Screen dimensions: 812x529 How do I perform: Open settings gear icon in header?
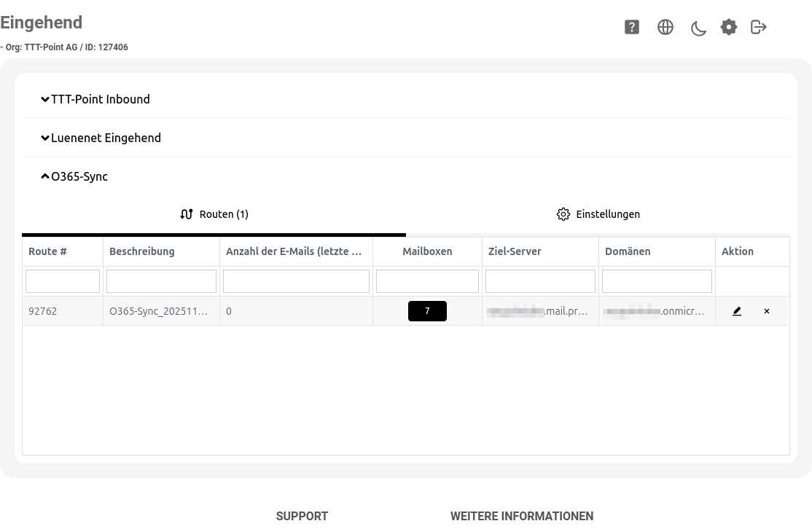(729, 27)
